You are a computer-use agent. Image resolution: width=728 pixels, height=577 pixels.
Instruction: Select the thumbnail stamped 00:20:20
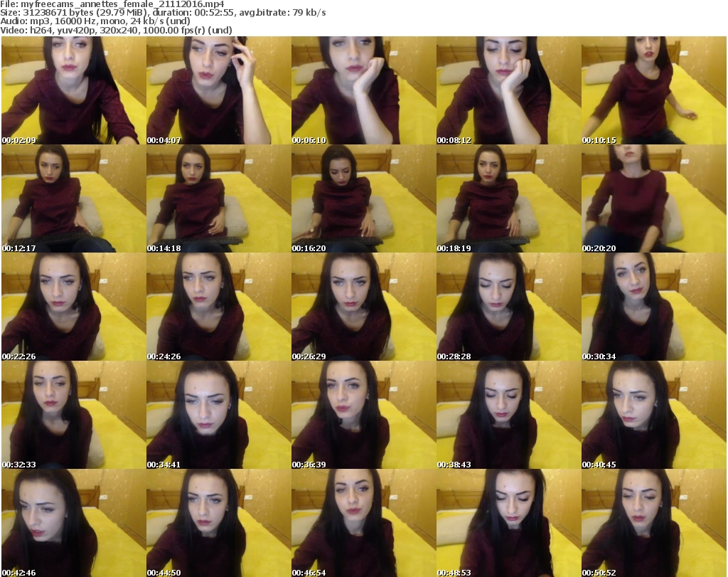click(x=654, y=198)
